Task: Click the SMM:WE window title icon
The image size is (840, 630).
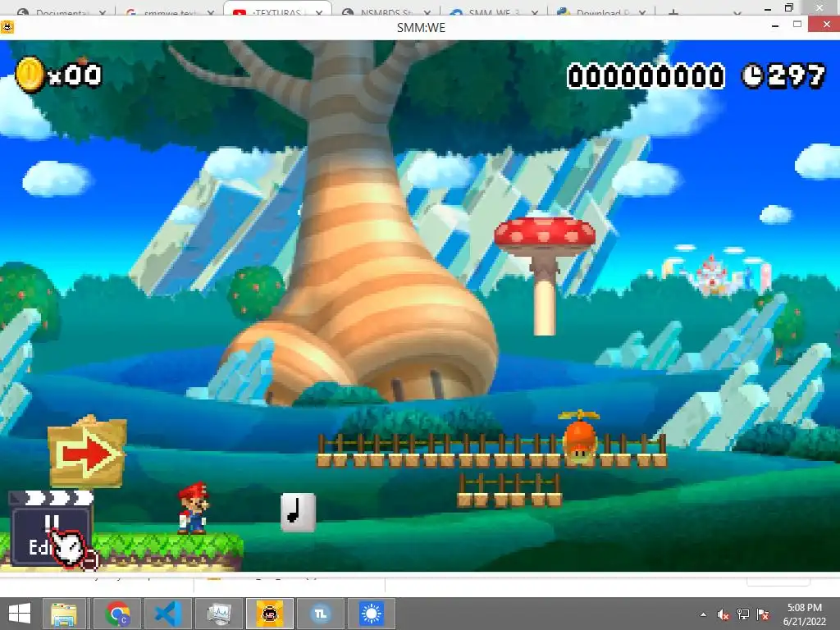Action: pyautogui.click(x=7, y=27)
